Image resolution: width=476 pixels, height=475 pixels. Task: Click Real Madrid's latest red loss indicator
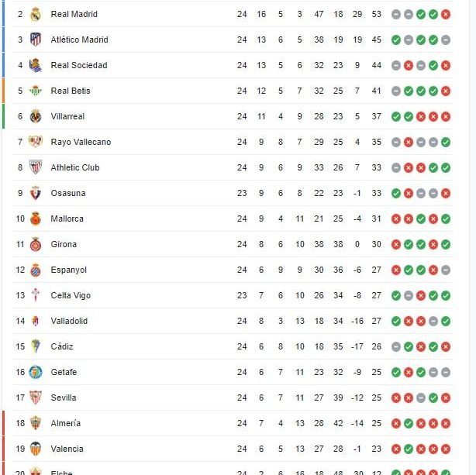(x=446, y=14)
